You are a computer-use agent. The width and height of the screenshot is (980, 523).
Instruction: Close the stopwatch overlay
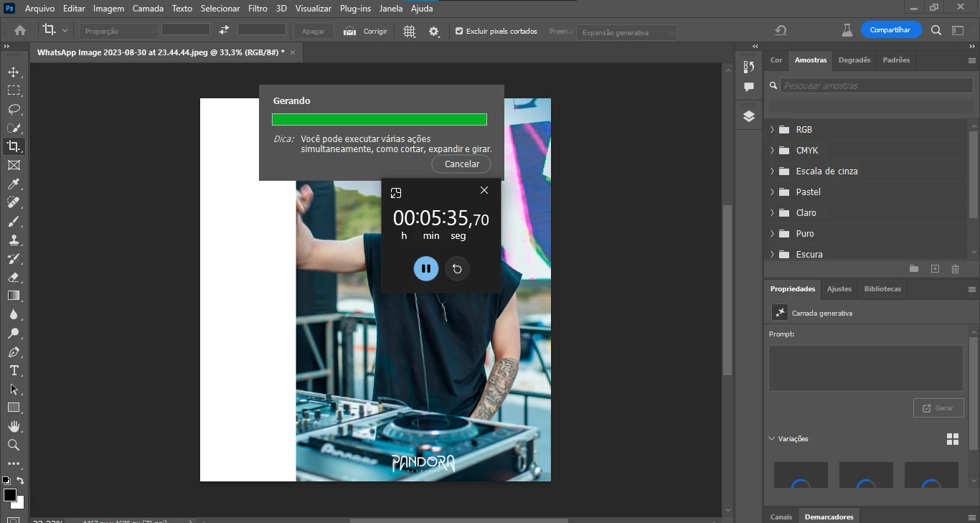pyautogui.click(x=484, y=190)
